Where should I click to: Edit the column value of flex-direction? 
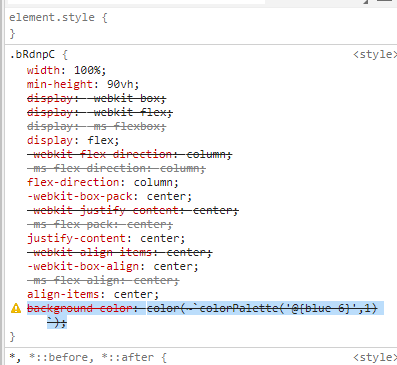153,182
